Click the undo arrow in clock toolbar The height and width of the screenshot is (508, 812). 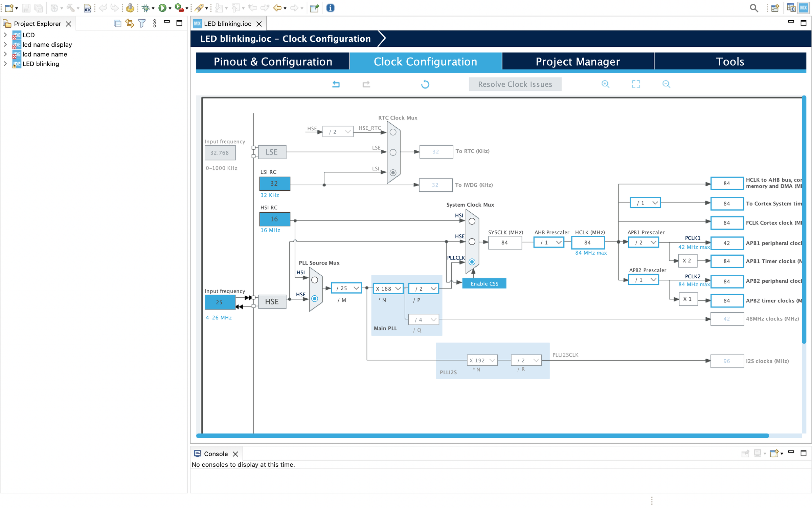tap(336, 84)
